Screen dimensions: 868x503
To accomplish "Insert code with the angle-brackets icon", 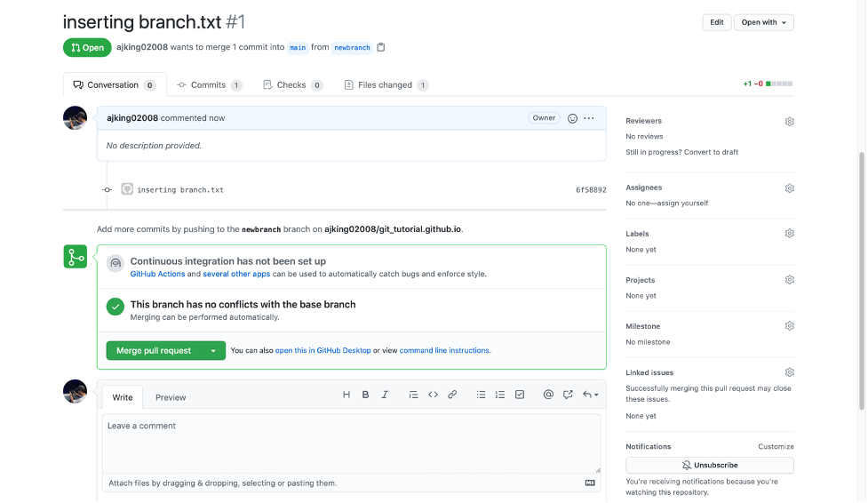I will (433, 395).
